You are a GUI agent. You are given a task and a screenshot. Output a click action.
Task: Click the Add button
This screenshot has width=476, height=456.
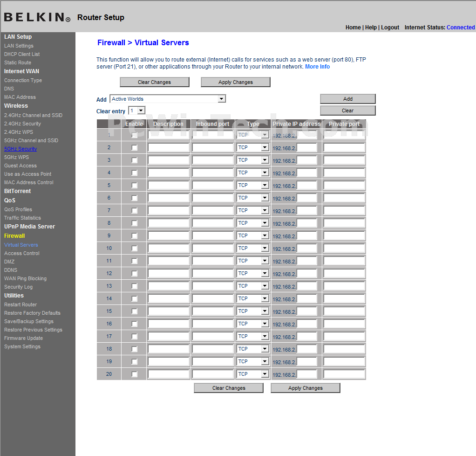348,99
